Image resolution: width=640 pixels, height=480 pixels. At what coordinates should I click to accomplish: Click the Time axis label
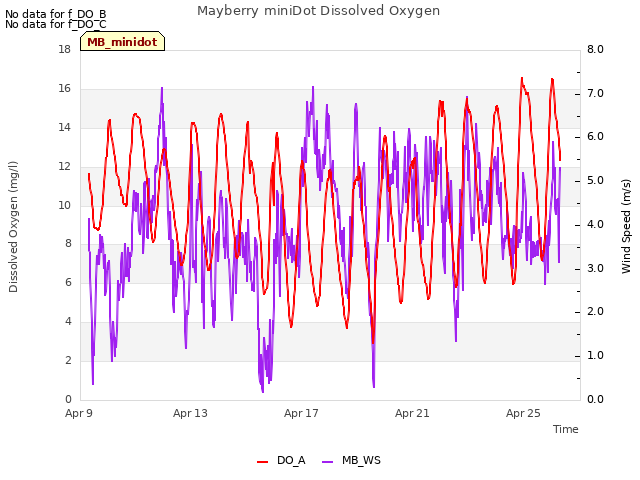566,429
